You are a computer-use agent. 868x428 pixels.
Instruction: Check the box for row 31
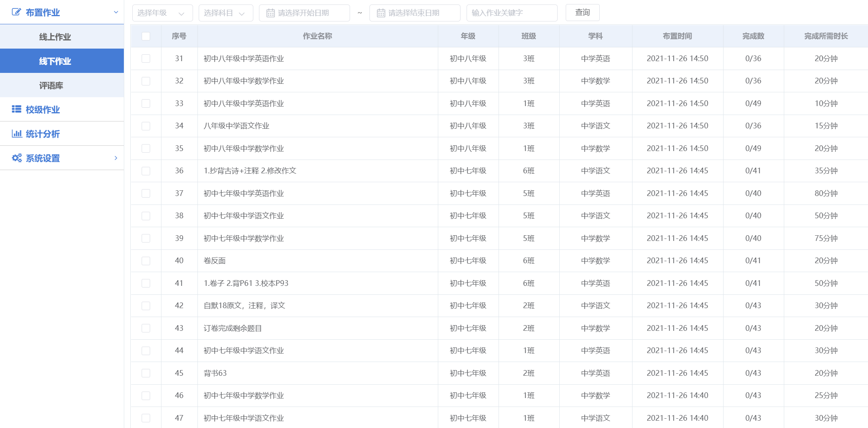[x=146, y=59]
